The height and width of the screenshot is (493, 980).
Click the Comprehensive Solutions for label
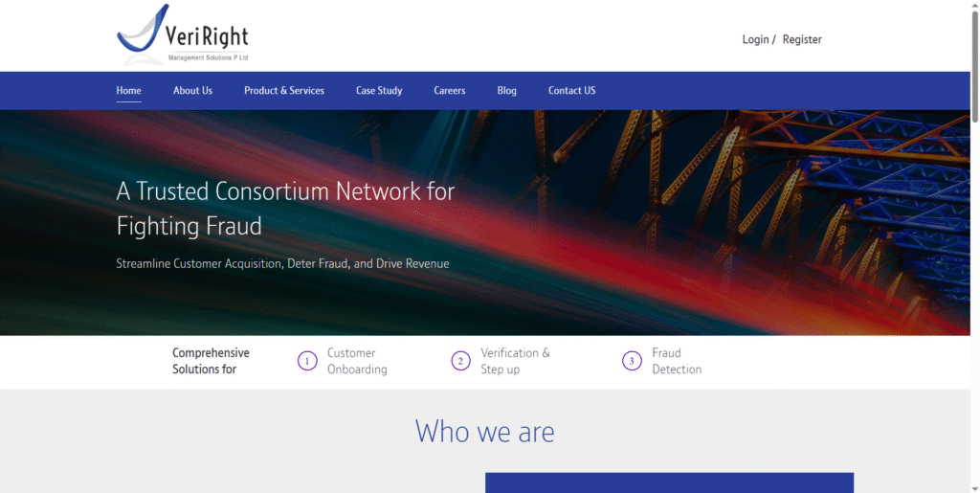pos(211,361)
